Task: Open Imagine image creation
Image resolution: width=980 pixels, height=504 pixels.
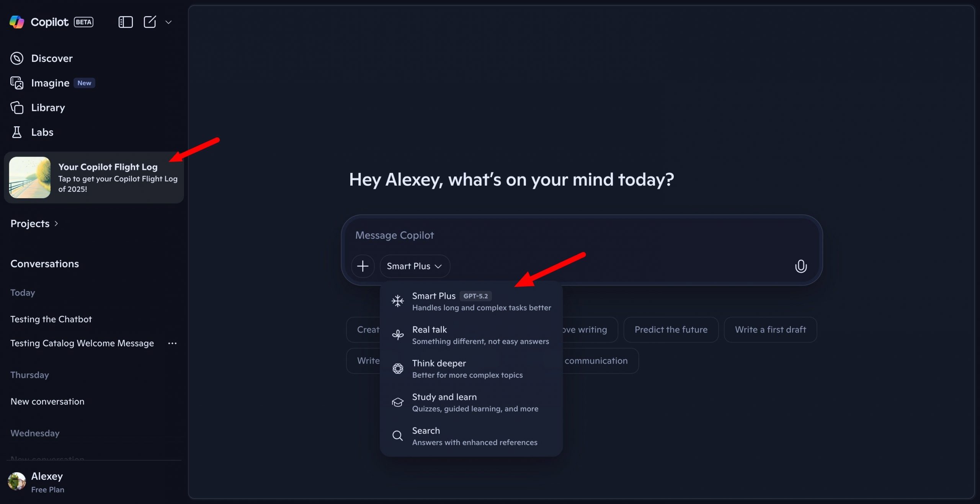Action: [50, 83]
